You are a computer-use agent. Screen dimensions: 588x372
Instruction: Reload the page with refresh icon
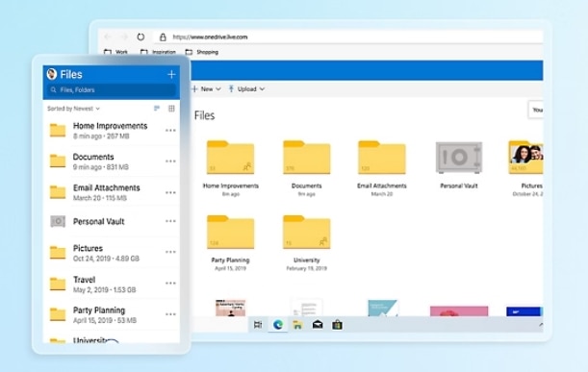tap(141, 37)
